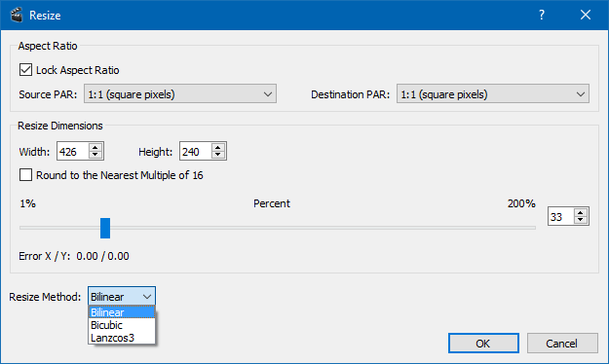Click the question mark help button
The height and width of the screenshot is (364, 609).
542,16
